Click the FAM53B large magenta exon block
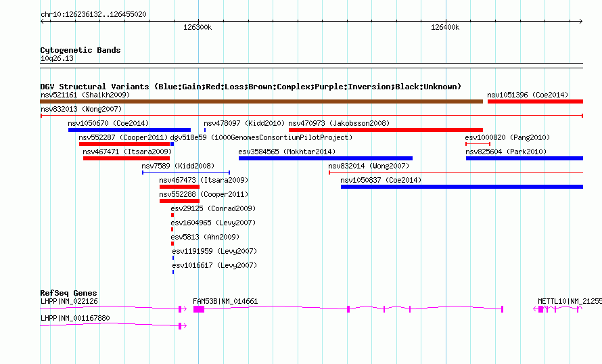Viewport: 602px width, 364px height. pyautogui.click(x=198, y=309)
